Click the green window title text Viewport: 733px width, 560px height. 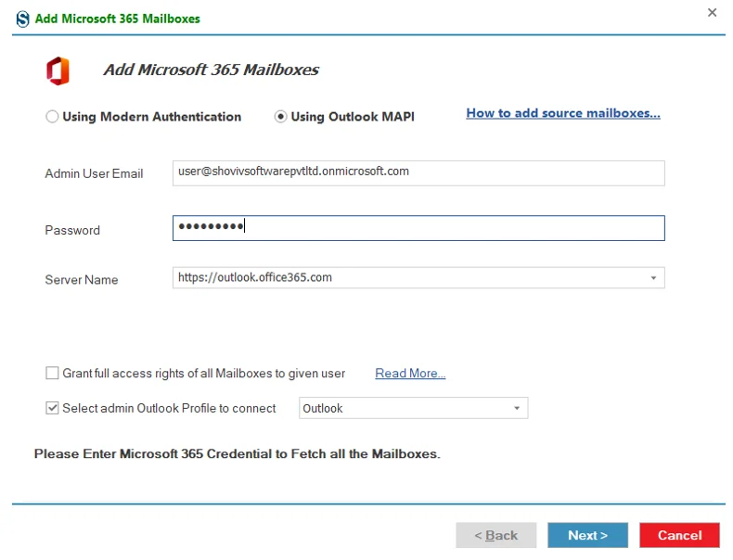point(117,19)
